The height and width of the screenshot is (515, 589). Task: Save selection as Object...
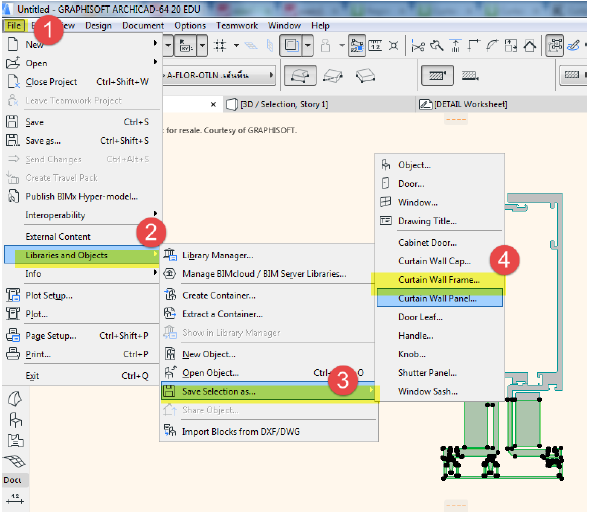(440, 165)
